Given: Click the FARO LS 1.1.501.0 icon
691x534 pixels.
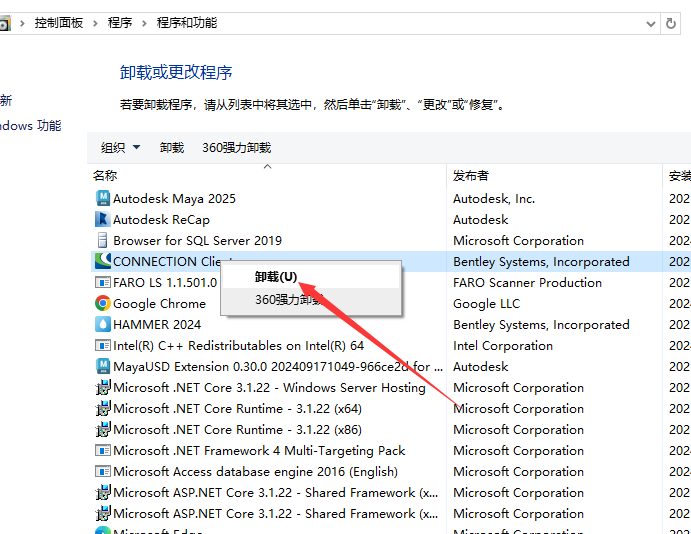Looking at the screenshot, I should pyautogui.click(x=103, y=282).
